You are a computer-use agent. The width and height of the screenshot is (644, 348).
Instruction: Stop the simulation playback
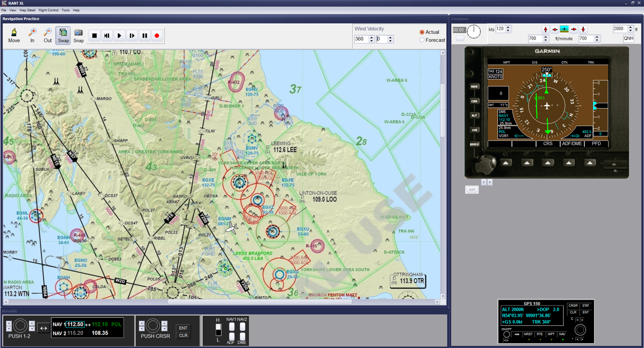click(x=94, y=35)
